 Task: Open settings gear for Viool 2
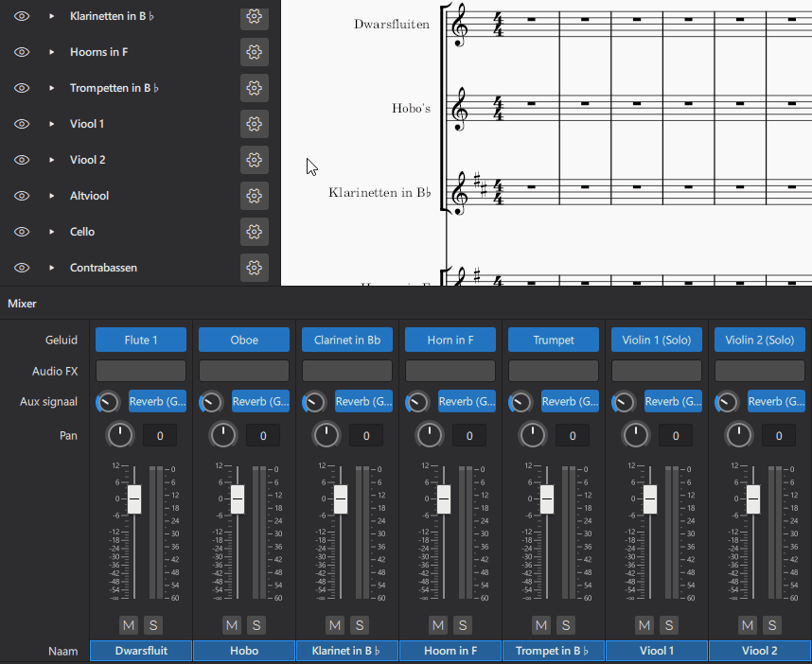pos(254,160)
